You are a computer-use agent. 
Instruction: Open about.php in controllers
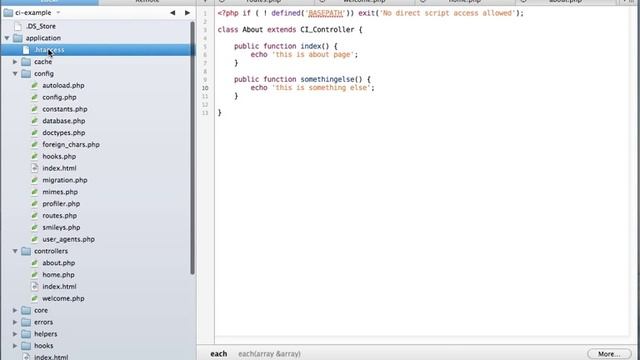tap(59, 263)
